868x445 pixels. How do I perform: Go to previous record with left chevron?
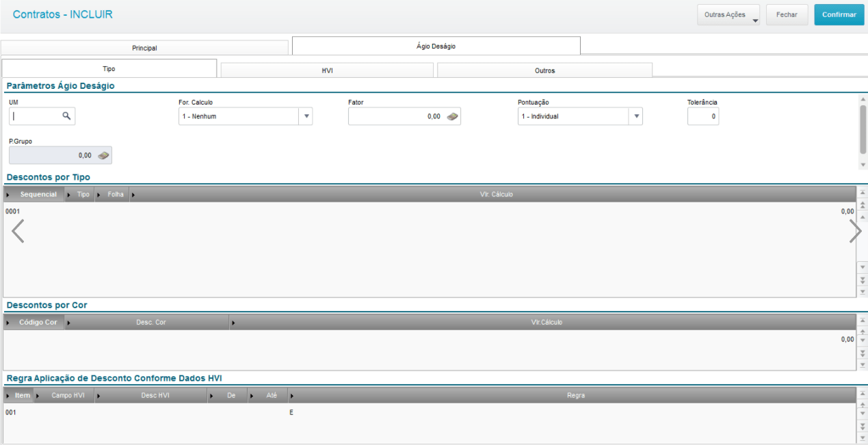[18, 231]
